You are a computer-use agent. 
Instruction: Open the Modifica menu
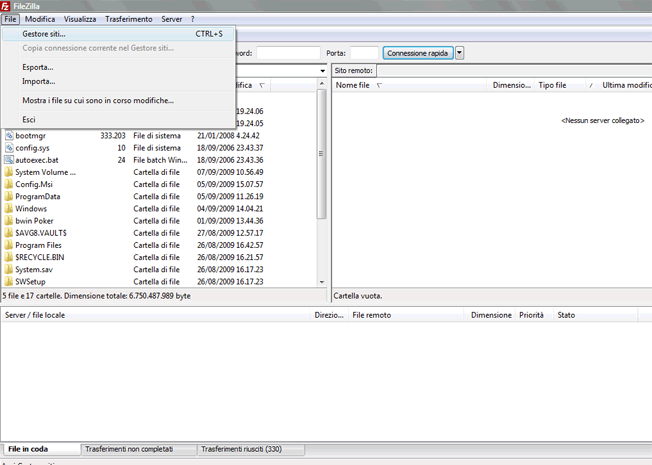tap(40, 19)
